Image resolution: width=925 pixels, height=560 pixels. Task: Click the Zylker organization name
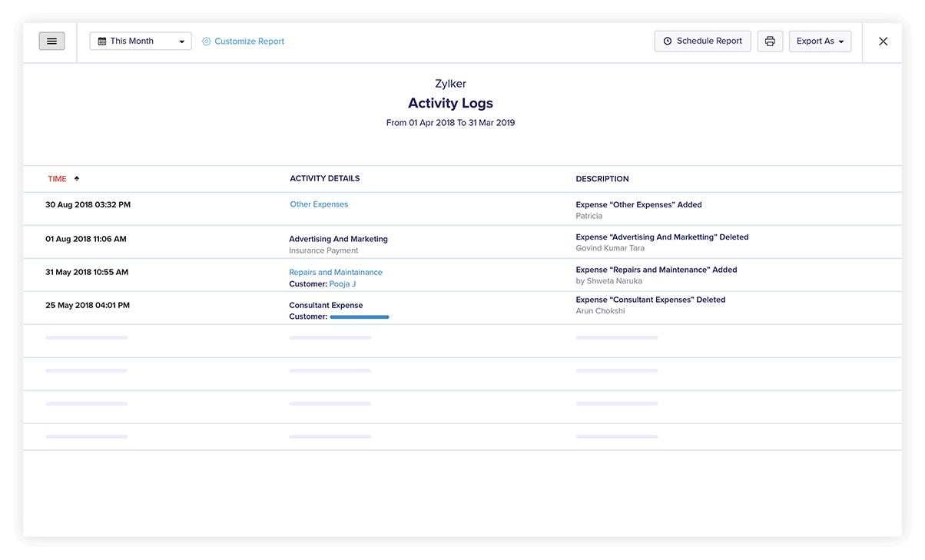[450, 84]
